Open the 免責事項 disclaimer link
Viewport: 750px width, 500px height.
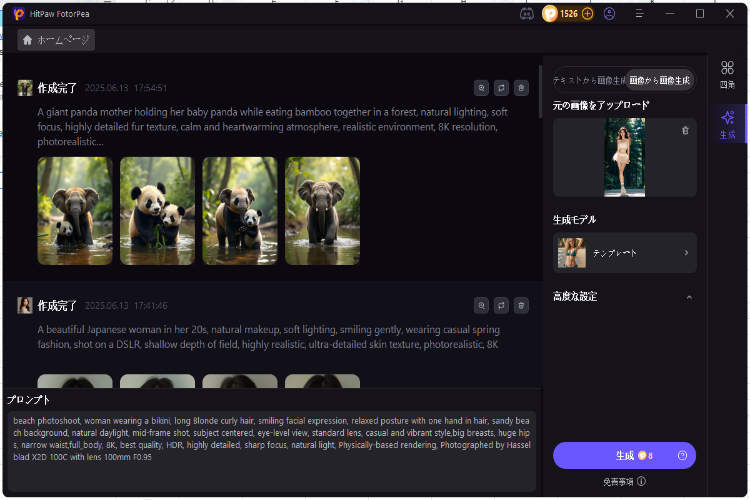click(x=624, y=481)
